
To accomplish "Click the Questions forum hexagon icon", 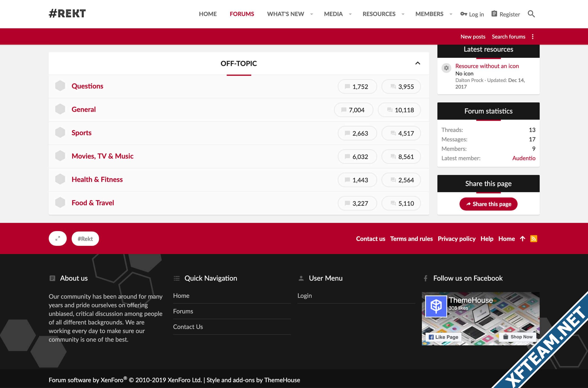I will 60,86.
